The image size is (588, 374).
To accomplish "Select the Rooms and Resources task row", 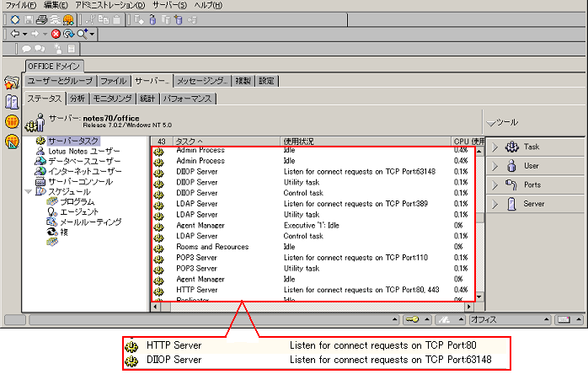I will click(313, 247).
